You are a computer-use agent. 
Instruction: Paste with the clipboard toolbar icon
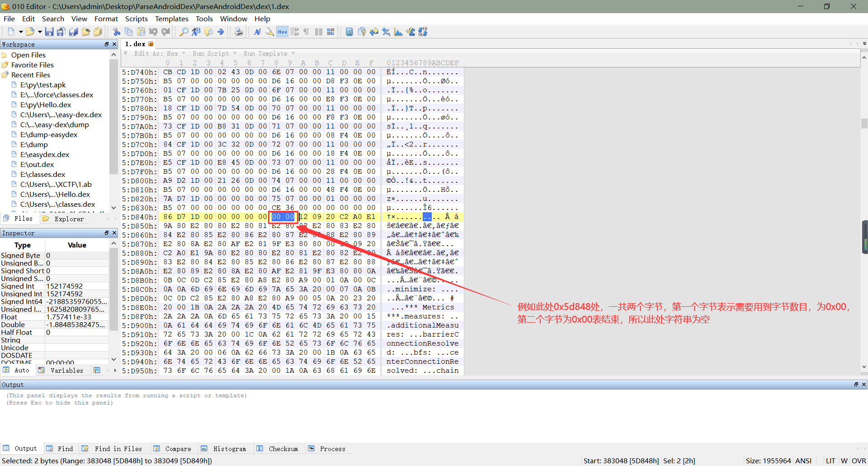[141, 32]
